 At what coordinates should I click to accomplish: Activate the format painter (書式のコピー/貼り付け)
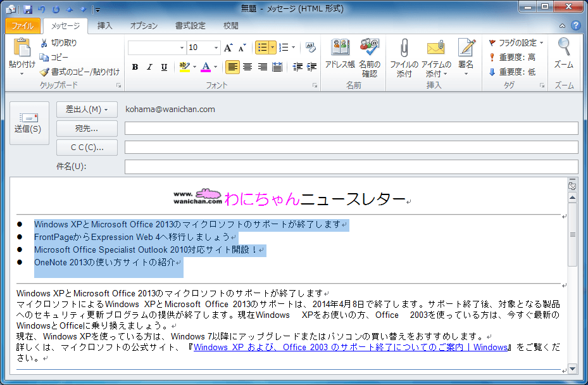[x=80, y=72]
